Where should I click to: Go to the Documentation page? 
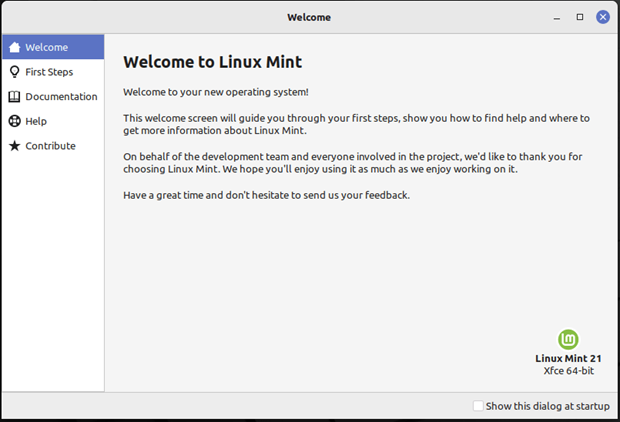click(53, 97)
